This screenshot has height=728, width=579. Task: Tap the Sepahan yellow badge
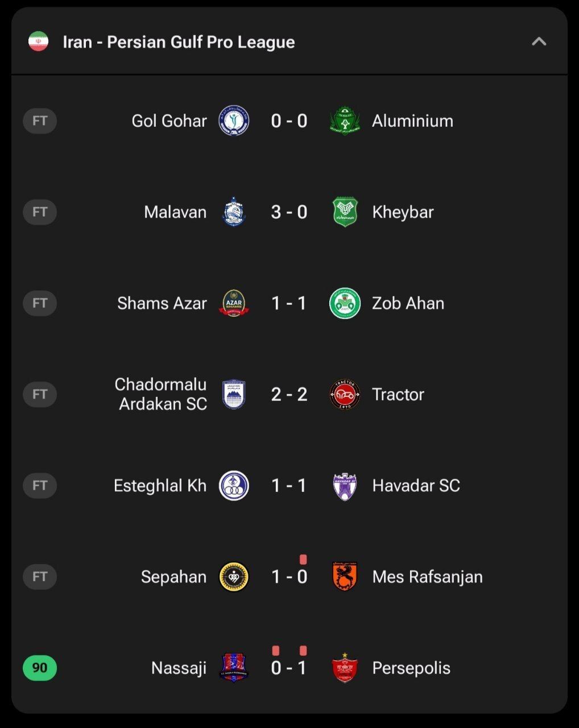(234, 577)
